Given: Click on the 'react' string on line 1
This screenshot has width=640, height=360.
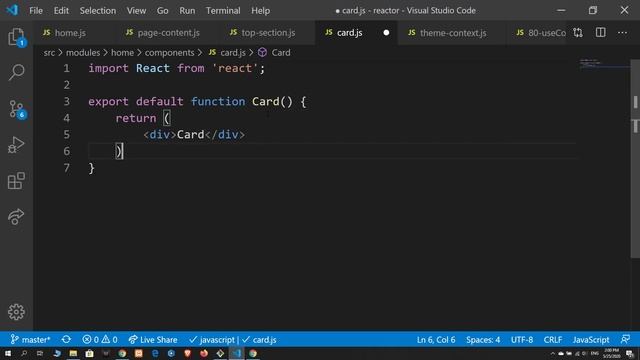Looking at the screenshot, I should pos(235,68).
